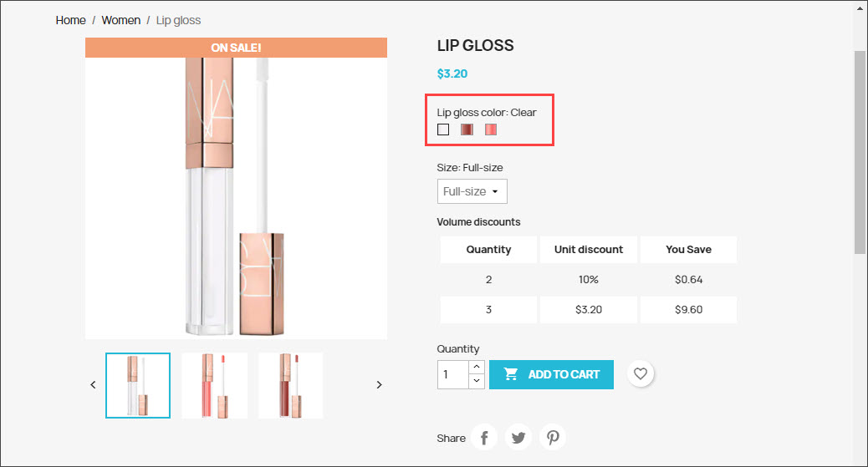The image size is (868, 467).
Task: View the clear lip gloss thumbnail
Action: coord(138,385)
